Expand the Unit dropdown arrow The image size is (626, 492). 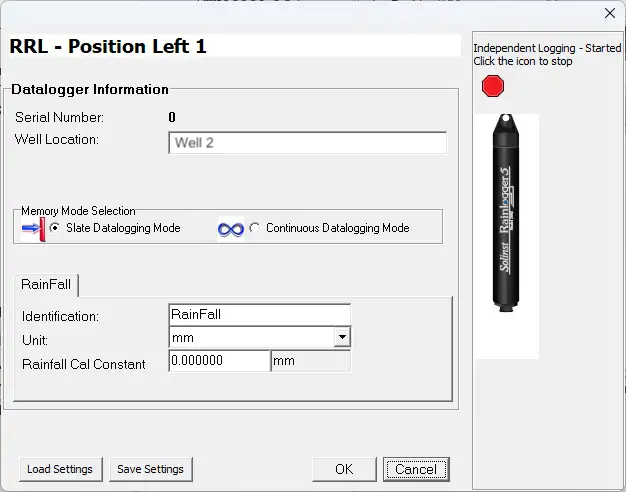(342, 338)
